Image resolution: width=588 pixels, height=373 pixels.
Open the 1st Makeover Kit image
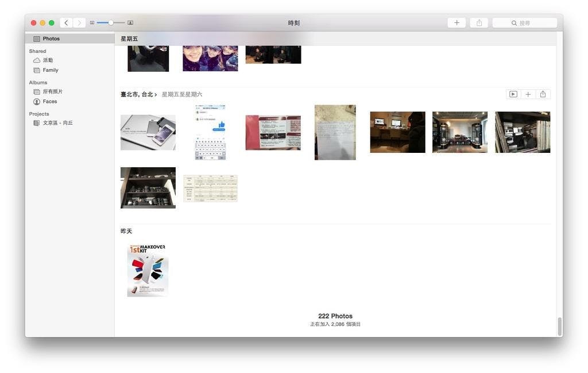[148, 270]
